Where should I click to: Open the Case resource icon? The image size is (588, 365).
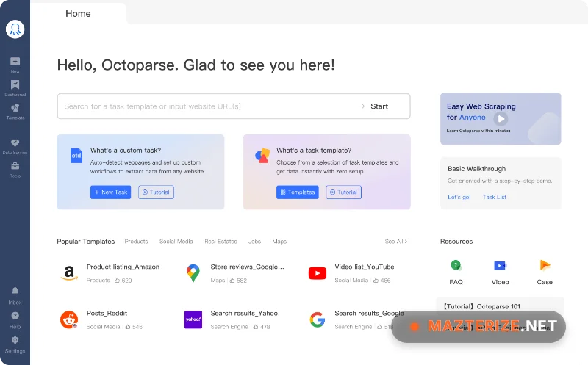point(545,265)
